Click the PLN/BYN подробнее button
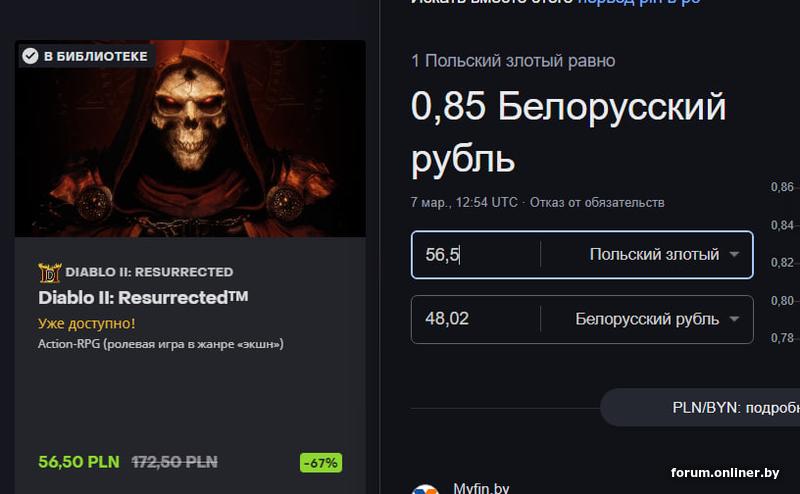 click(x=700, y=407)
